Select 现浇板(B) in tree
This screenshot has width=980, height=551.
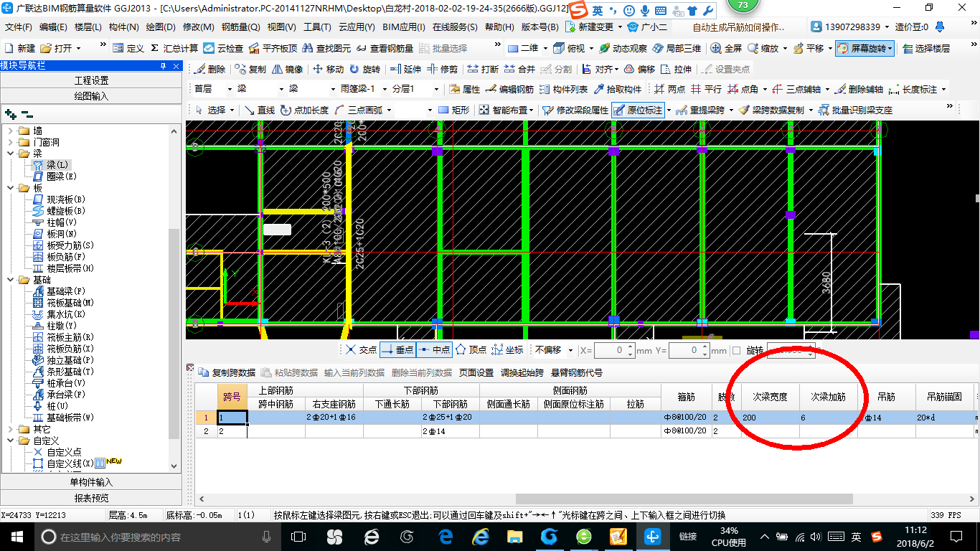click(x=59, y=199)
